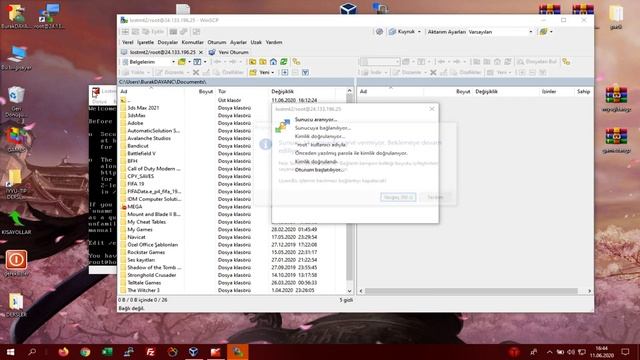This screenshot has width=640, height=360.
Task: Click the gear preferences icon near Kuyruk
Action: tap(379, 31)
